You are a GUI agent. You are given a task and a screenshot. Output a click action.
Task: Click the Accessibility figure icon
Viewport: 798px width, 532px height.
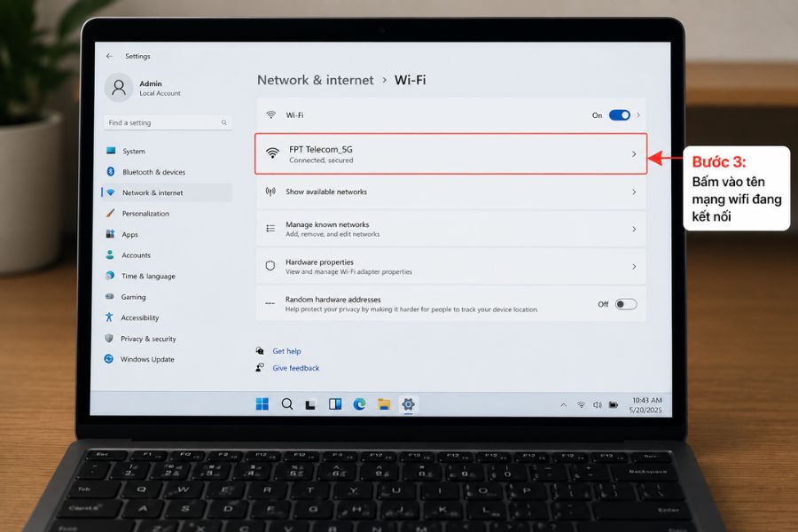tap(109, 317)
